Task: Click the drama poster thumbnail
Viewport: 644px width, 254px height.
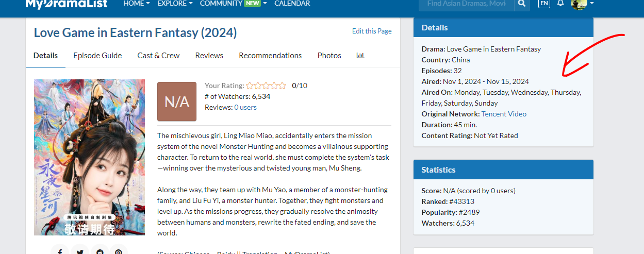Action: click(89, 157)
